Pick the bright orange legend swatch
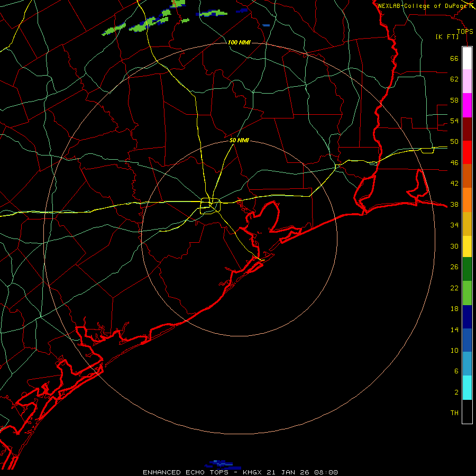The height and width of the screenshot is (476, 476). [467, 200]
